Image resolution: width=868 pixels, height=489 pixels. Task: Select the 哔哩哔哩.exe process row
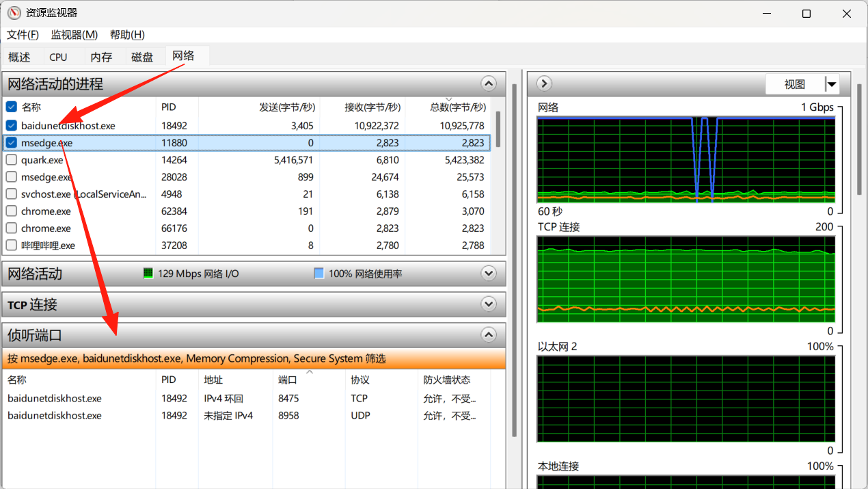[x=247, y=246]
